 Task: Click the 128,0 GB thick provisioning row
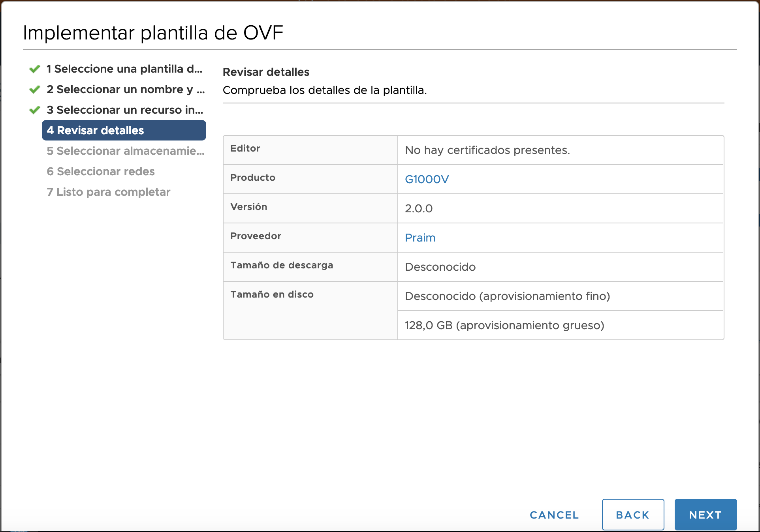coord(504,326)
